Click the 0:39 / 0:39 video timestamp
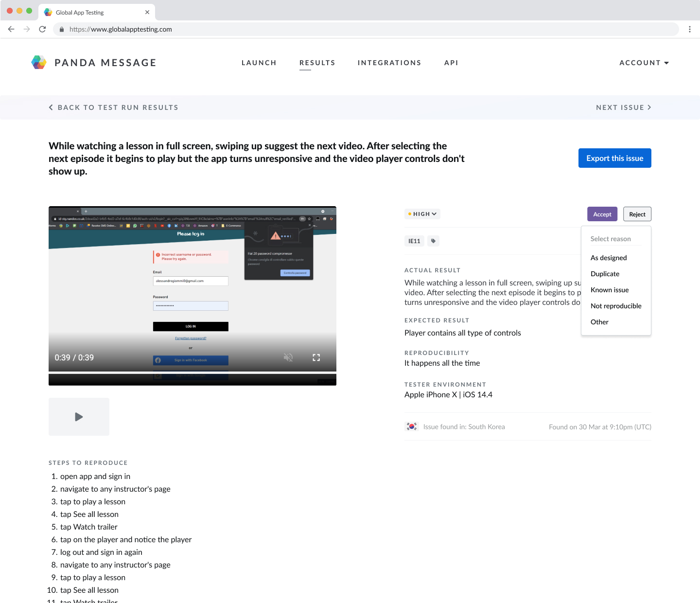This screenshot has height=603, width=700. pos(74,357)
